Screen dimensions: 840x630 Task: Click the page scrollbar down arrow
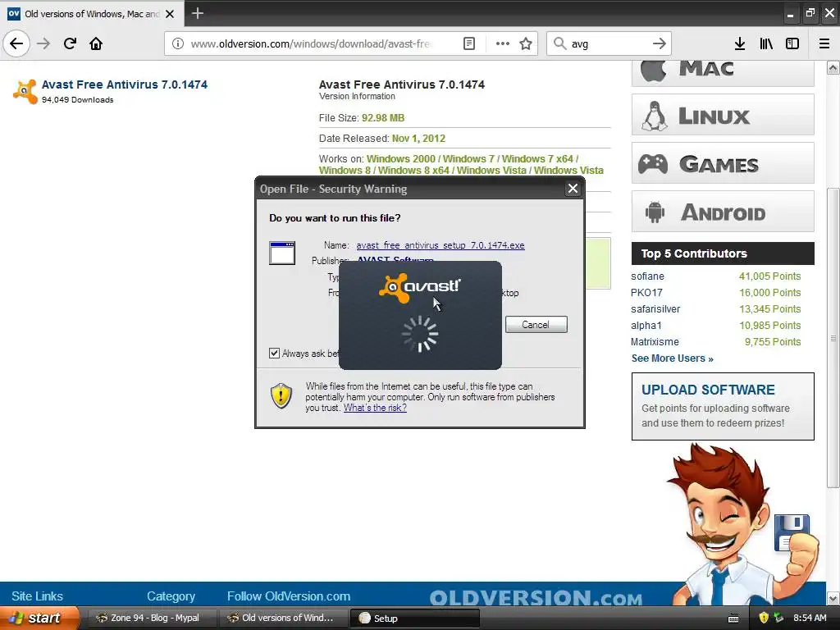(x=833, y=597)
